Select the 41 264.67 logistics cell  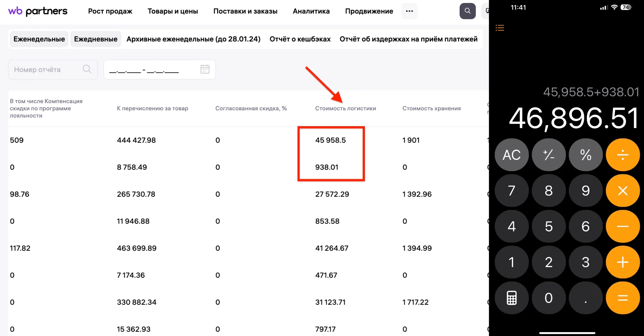tap(332, 248)
